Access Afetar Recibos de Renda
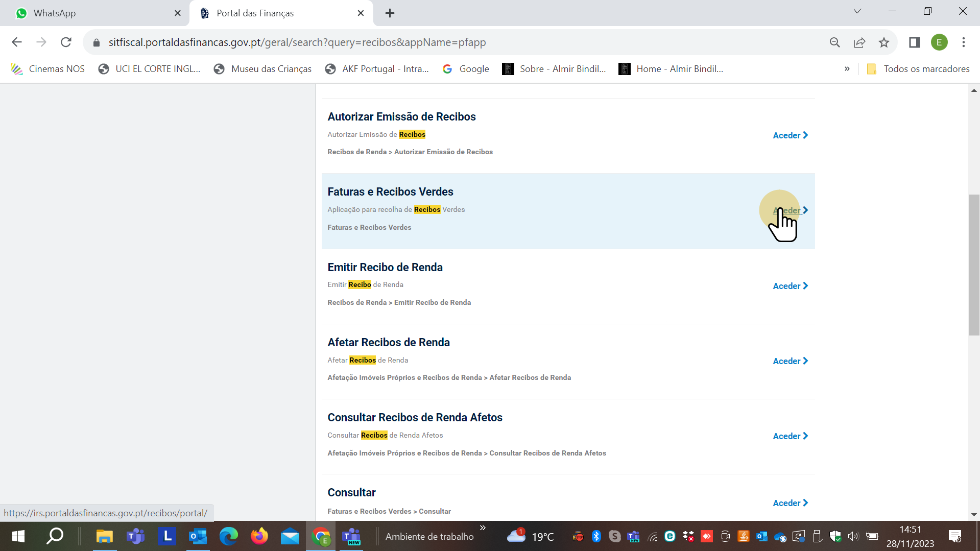The height and width of the screenshot is (551, 980). [790, 361]
